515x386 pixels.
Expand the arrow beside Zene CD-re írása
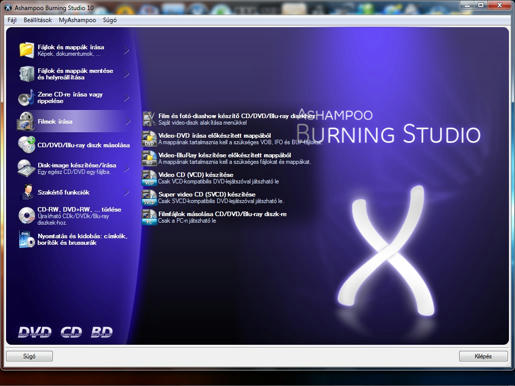[127, 99]
